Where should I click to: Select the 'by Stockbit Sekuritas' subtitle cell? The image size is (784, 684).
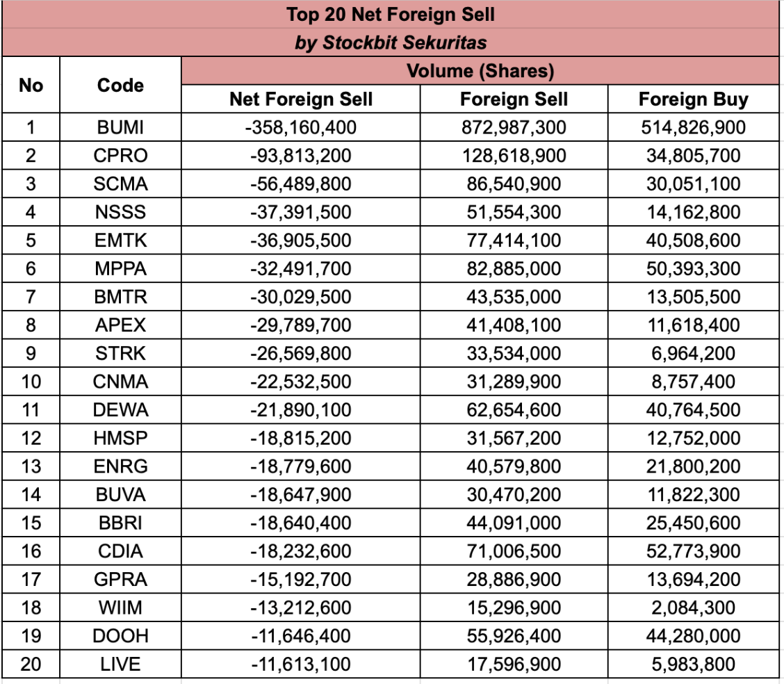(x=391, y=42)
